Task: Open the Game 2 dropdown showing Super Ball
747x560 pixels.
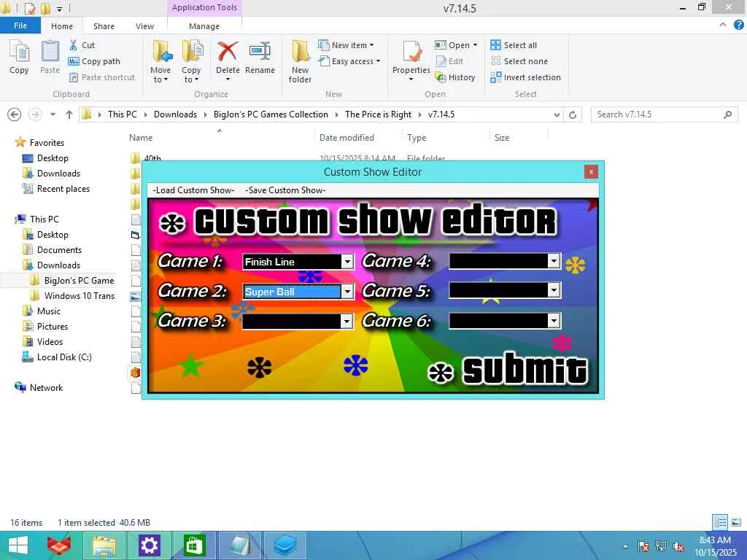Action: (x=347, y=292)
